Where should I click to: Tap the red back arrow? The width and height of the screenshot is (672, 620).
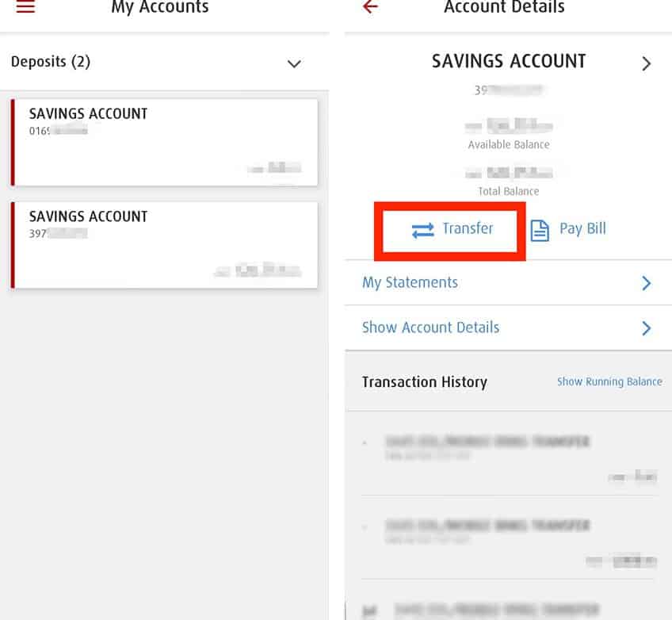(370, 6)
